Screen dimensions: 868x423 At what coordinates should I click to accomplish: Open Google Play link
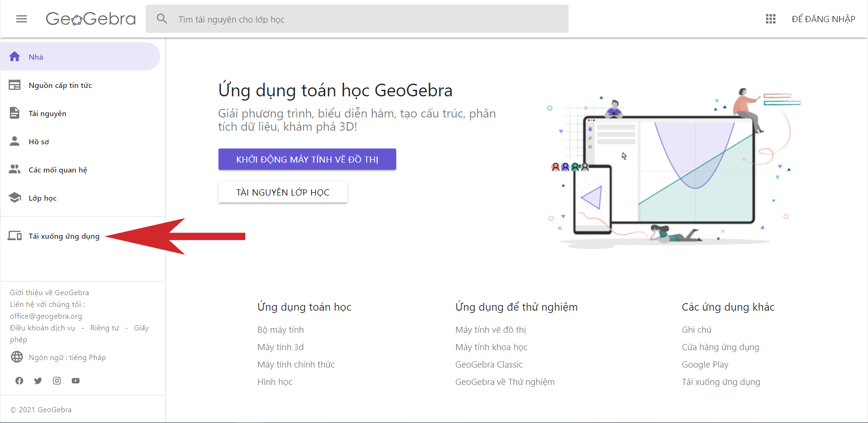pos(705,365)
